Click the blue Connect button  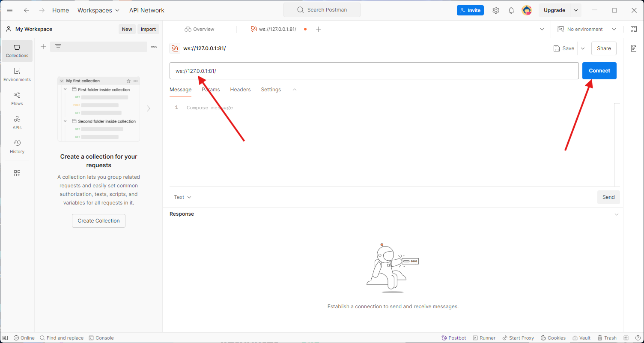click(x=599, y=71)
